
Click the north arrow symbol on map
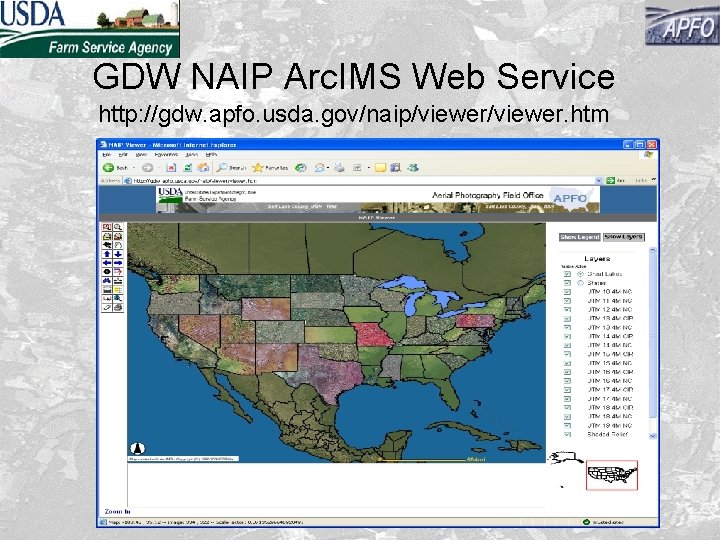pos(138,448)
